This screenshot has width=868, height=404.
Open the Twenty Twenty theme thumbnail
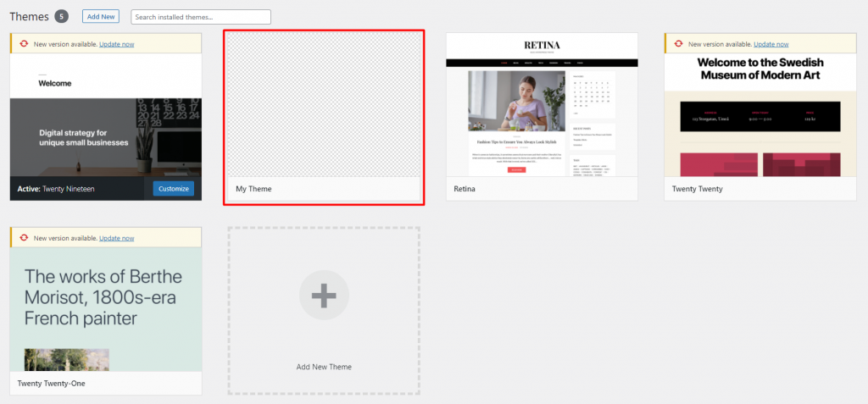pyautogui.click(x=760, y=115)
